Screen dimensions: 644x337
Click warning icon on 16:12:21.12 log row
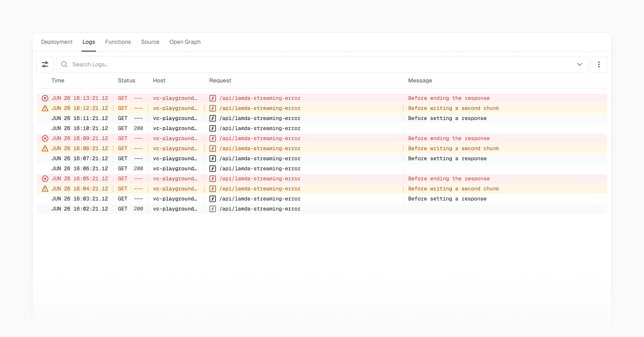45,108
